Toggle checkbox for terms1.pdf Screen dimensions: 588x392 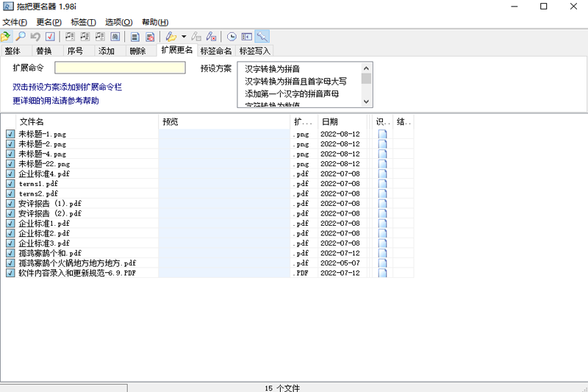click(10, 183)
